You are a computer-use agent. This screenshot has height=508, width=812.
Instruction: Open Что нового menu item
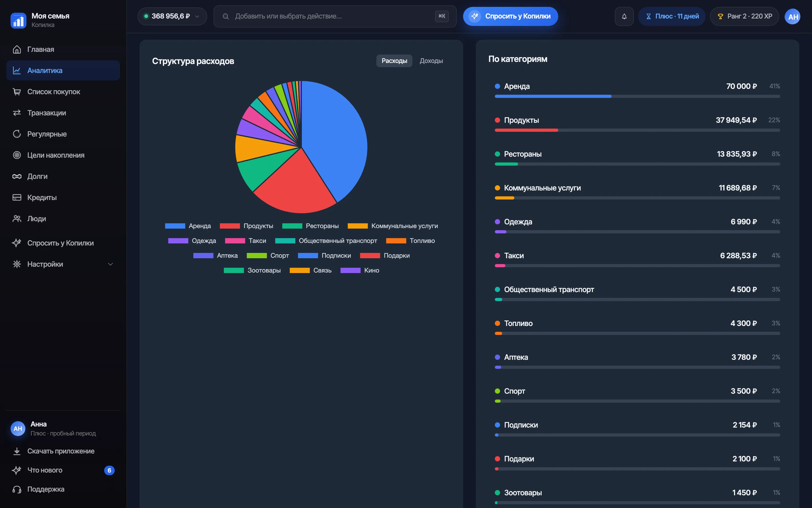[63, 470]
